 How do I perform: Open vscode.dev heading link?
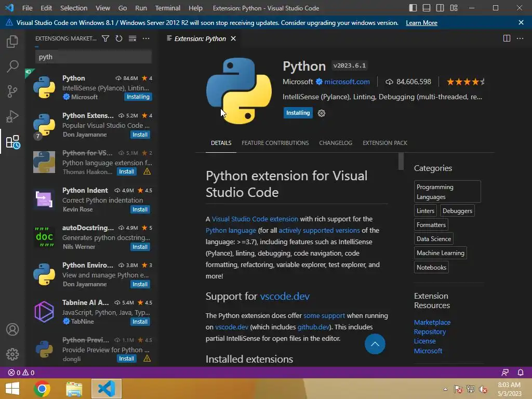tap(285, 296)
